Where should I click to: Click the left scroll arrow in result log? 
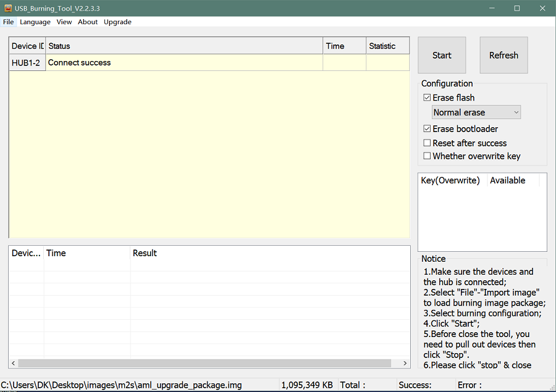pos(14,364)
